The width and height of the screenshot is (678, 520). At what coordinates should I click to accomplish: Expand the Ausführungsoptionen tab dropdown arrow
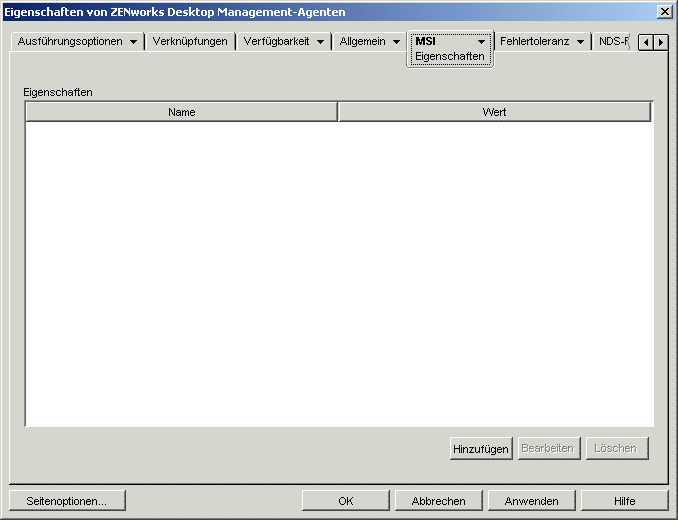[x=134, y=42]
